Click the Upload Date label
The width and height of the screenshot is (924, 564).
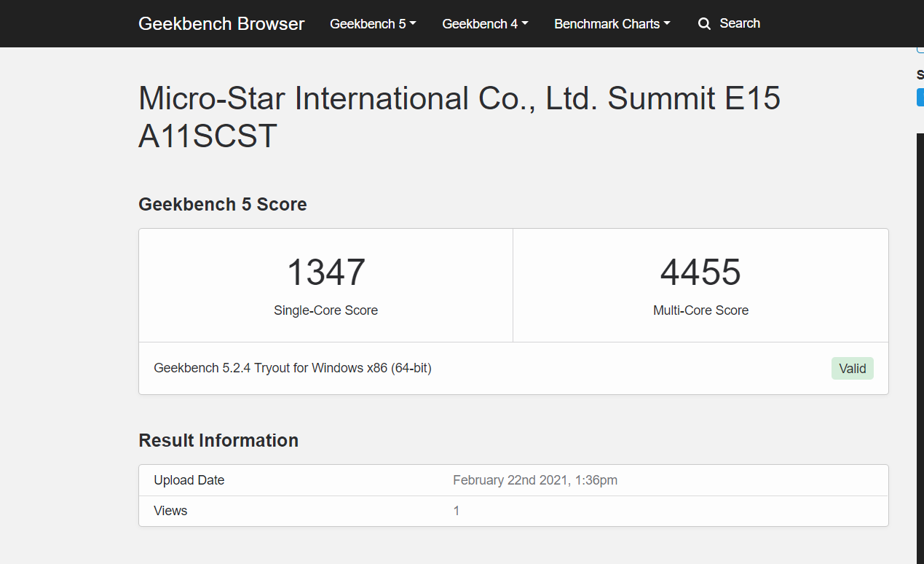click(189, 480)
